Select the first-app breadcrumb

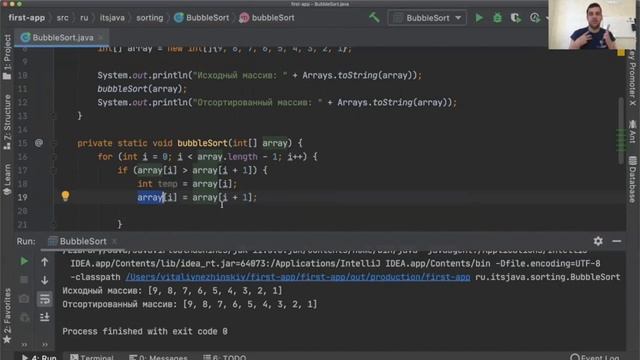[x=27, y=18]
